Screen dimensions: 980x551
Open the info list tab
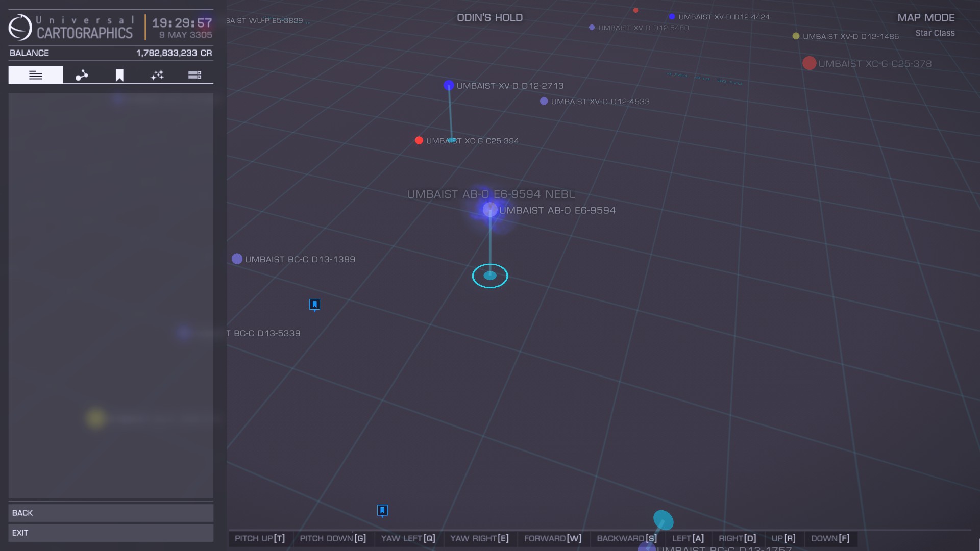click(x=36, y=75)
